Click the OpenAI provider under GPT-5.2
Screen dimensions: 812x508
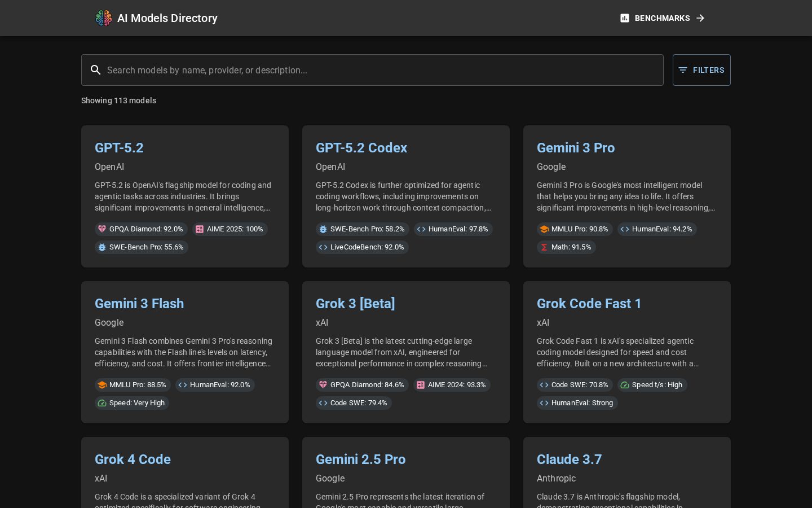[x=109, y=167]
